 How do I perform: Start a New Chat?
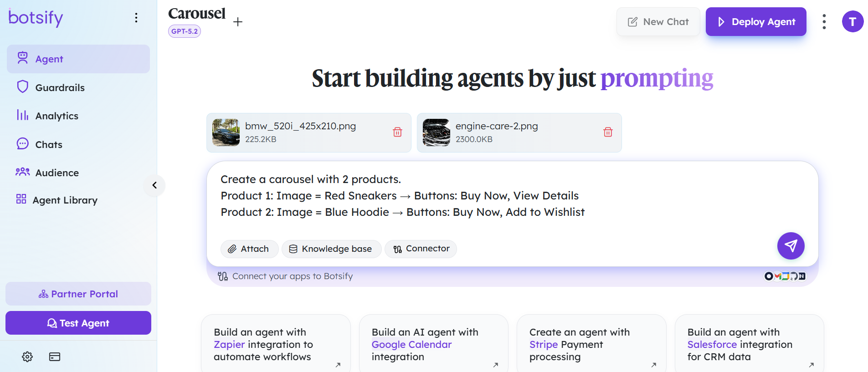[658, 21]
